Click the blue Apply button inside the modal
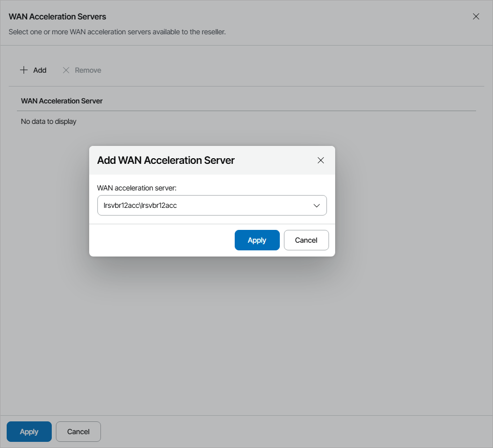The width and height of the screenshot is (493, 448). coord(257,240)
